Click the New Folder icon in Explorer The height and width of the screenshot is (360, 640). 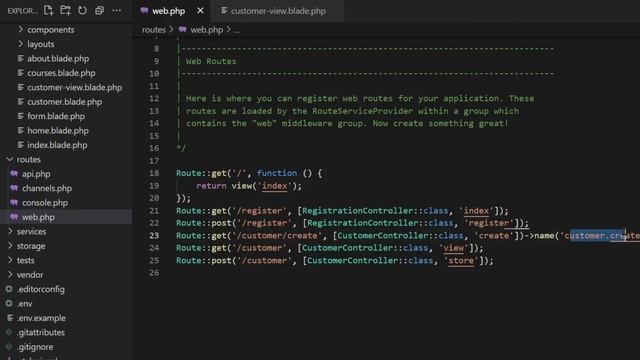pos(65,11)
